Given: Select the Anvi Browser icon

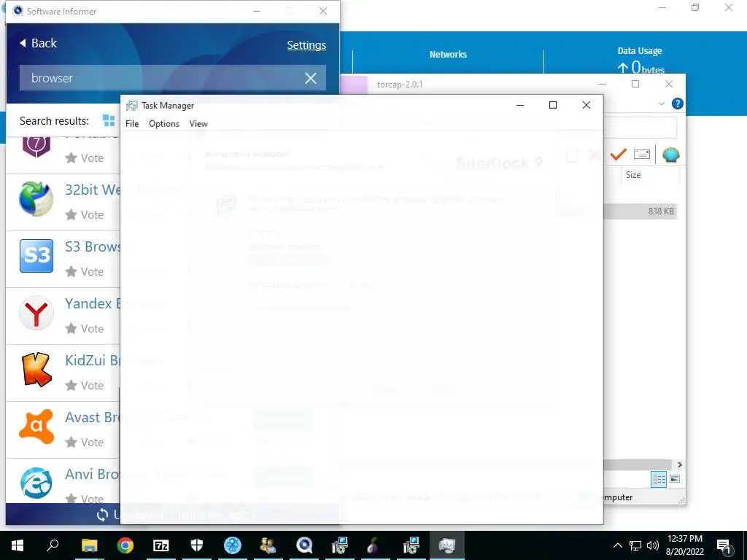Looking at the screenshot, I should [x=36, y=483].
